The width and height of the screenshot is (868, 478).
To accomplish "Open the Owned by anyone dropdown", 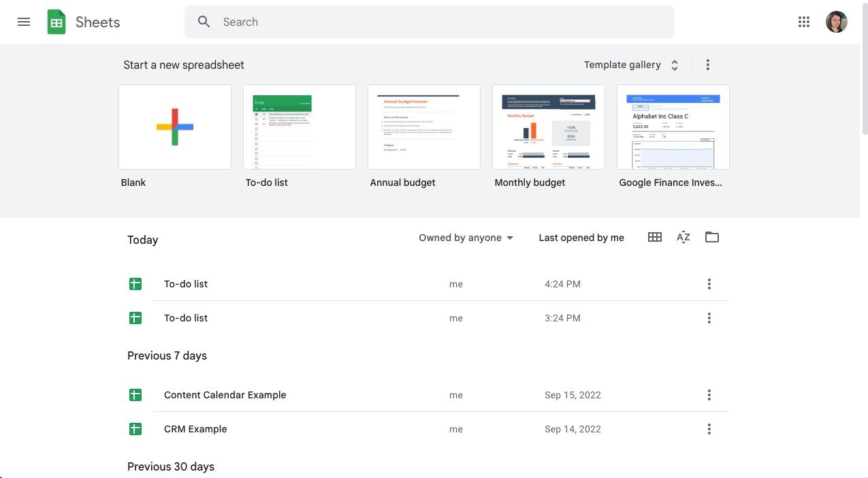I will coord(466,238).
